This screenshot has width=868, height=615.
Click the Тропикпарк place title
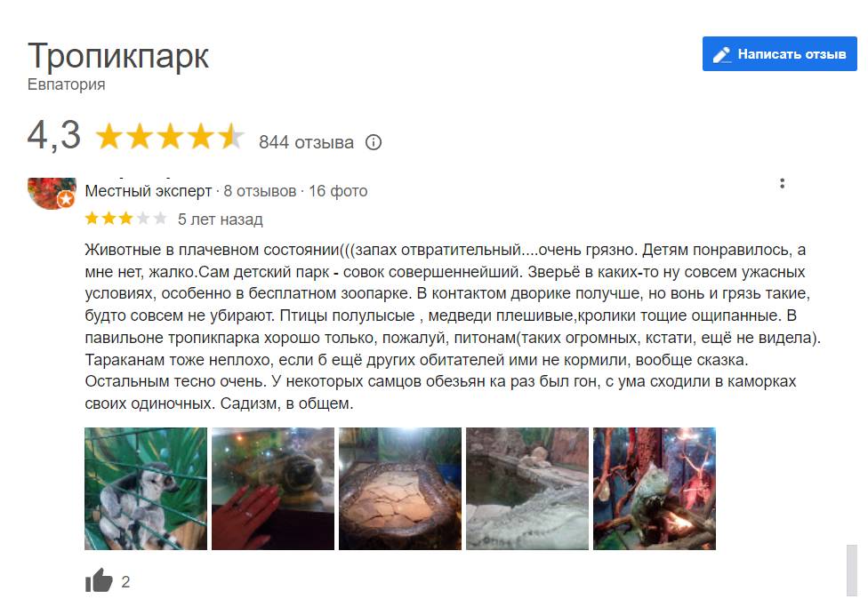pos(118,55)
